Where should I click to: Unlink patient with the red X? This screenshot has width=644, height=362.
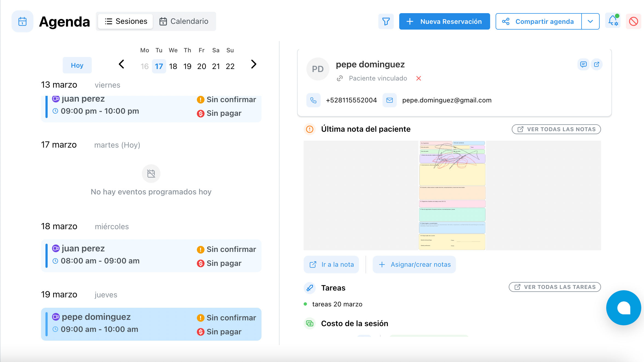(x=418, y=78)
